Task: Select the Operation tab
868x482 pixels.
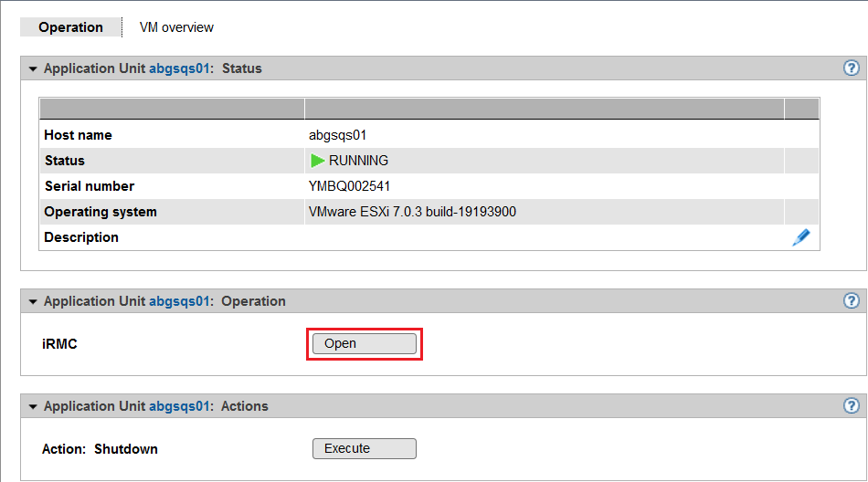Action: point(70,27)
